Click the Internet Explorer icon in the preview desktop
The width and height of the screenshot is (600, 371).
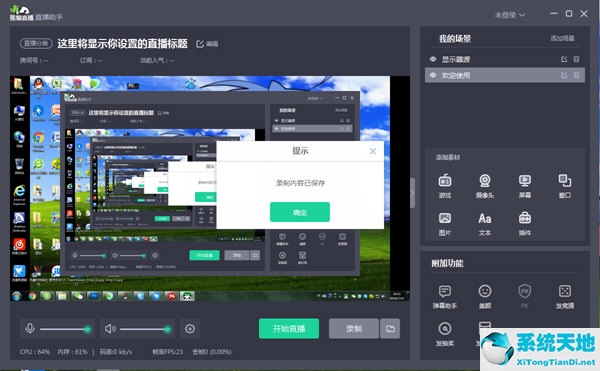click(19, 190)
